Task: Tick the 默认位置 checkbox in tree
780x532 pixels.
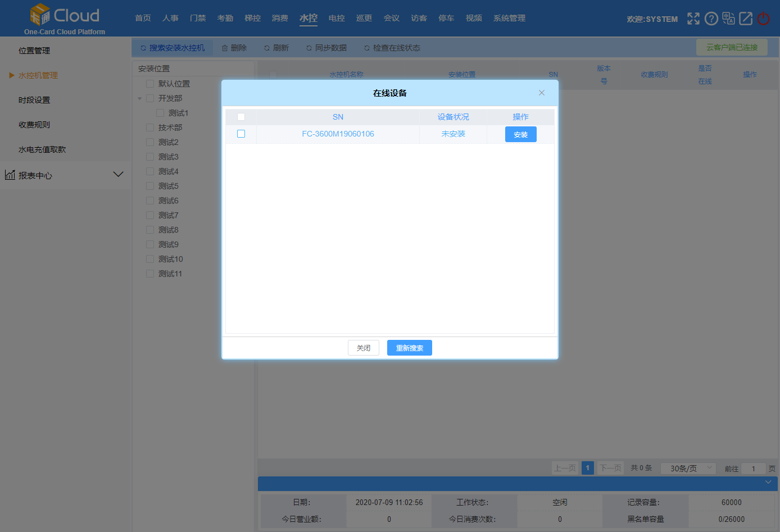Action: pyautogui.click(x=150, y=84)
